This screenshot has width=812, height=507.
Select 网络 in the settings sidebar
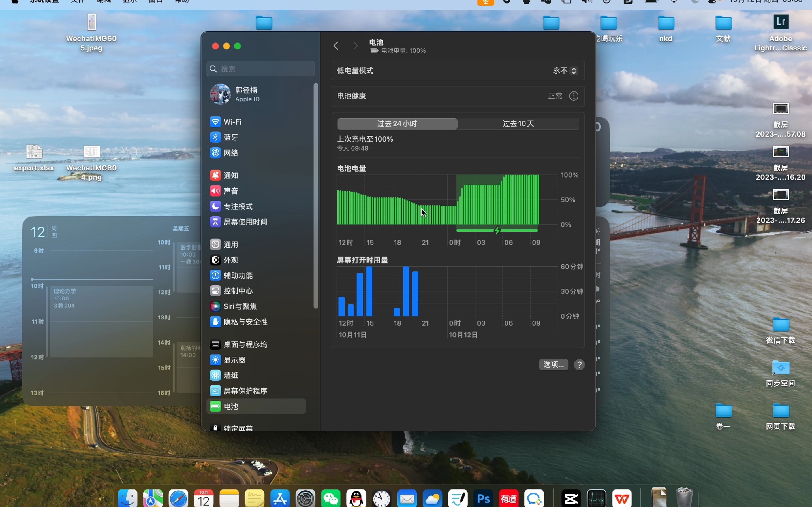256,153
